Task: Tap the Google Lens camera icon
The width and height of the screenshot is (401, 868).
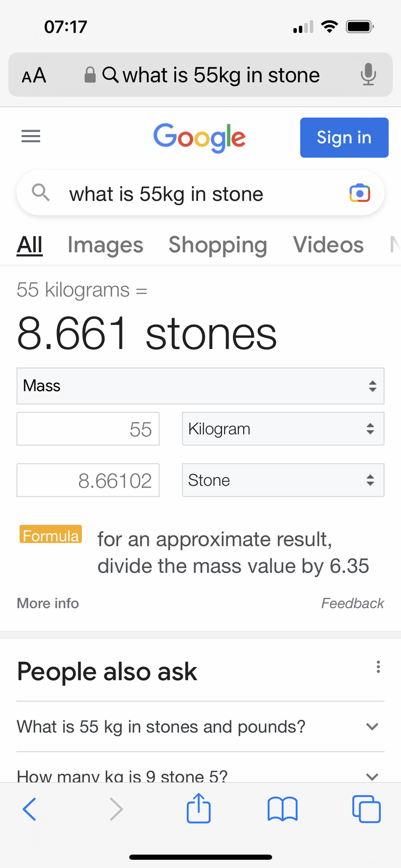Action: coord(359,193)
